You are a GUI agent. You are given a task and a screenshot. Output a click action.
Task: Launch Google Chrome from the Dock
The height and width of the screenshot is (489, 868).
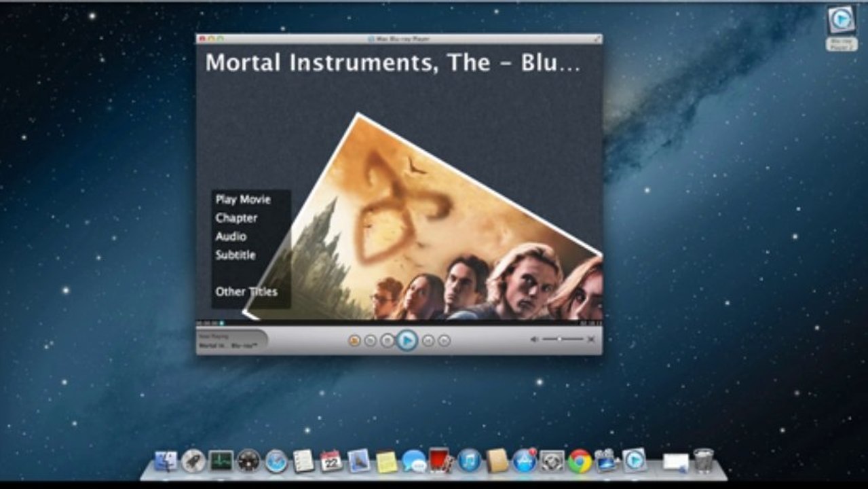pos(580,460)
